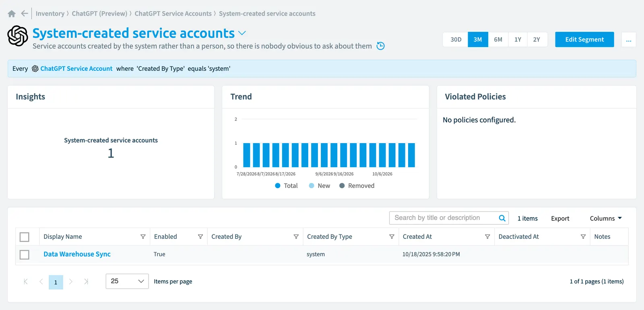Click the ChatGPT logo beside the title
The width and height of the screenshot is (644, 310).
[x=18, y=36]
